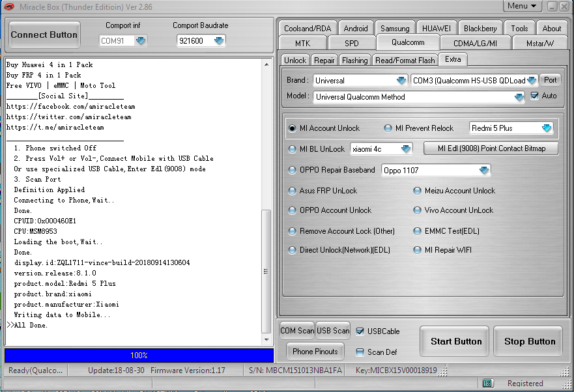
Task: Click the Port button
Action: [550, 80]
